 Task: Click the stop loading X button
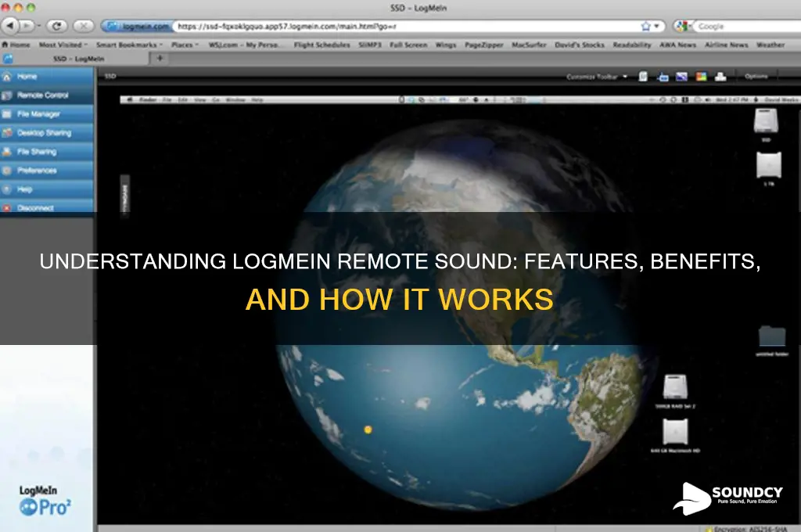[83, 26]
